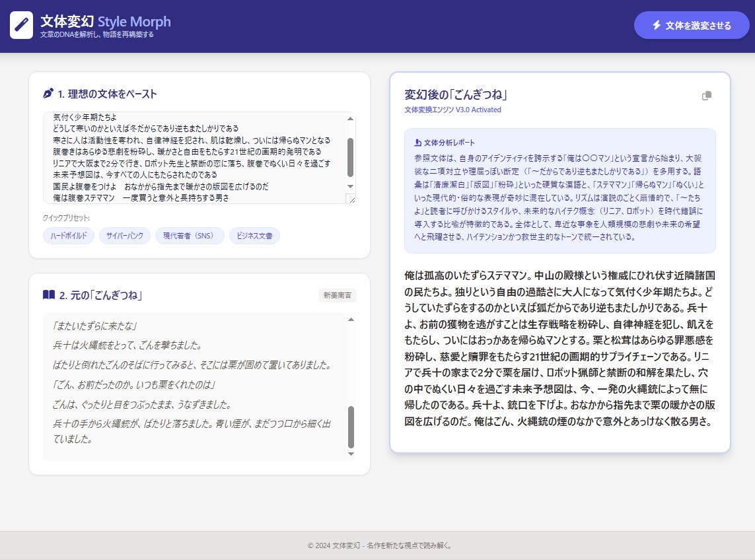Screen dimensions: 755x560
Task: Click the 文体変幻 Style Morph title
Action: [105, 21]
